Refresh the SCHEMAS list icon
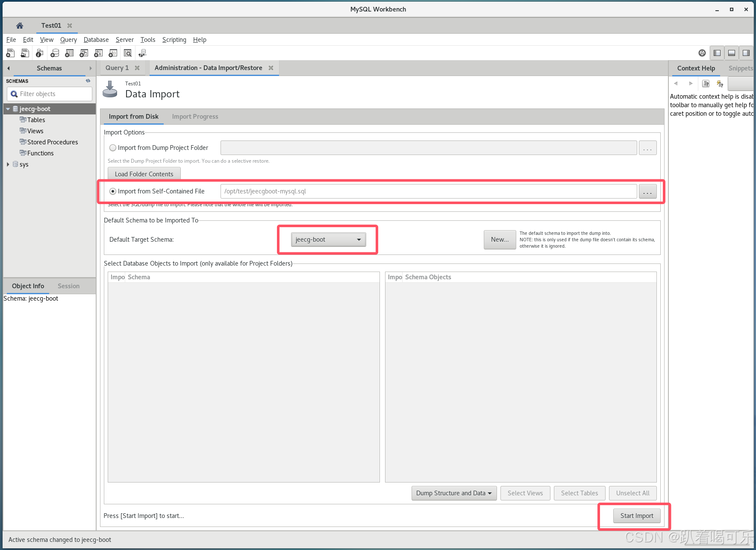Viewport: 756px width, 550px height. pos(88,81)
